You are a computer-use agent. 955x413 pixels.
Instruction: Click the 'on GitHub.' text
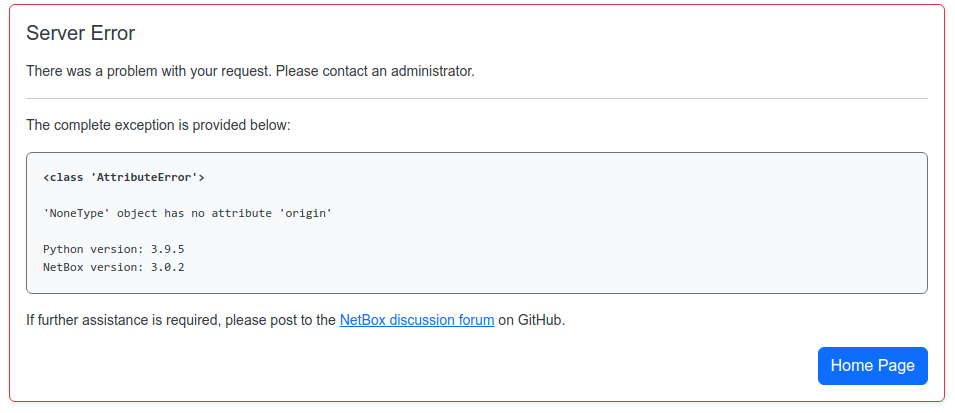click(x=532, y=320)
